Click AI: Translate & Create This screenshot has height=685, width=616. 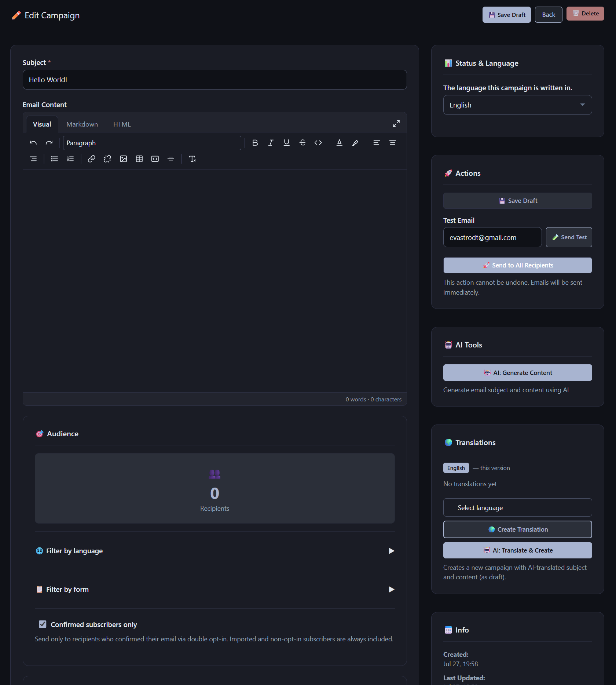coord(518,550)
